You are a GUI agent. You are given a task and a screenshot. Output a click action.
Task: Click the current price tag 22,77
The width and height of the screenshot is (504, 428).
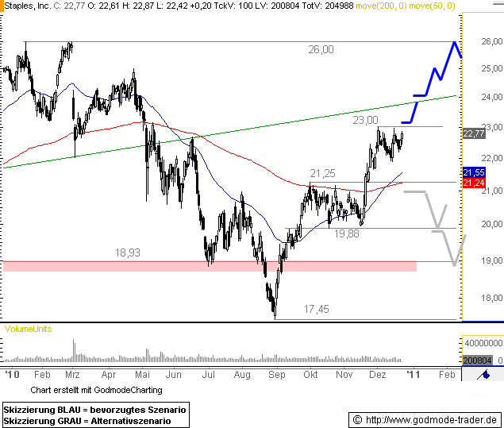tap(474, 133)
